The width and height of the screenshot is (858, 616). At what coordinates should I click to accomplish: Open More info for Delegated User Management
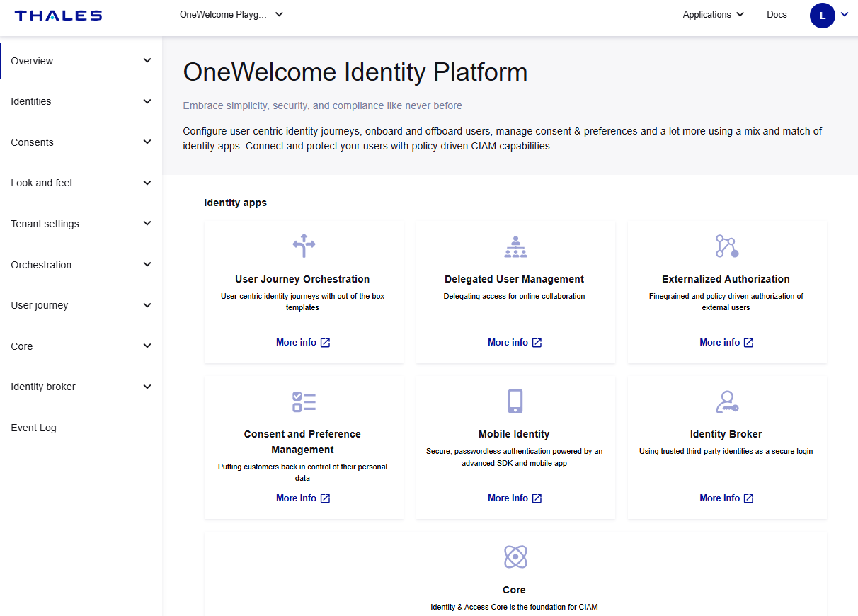(x=515, y=343)
